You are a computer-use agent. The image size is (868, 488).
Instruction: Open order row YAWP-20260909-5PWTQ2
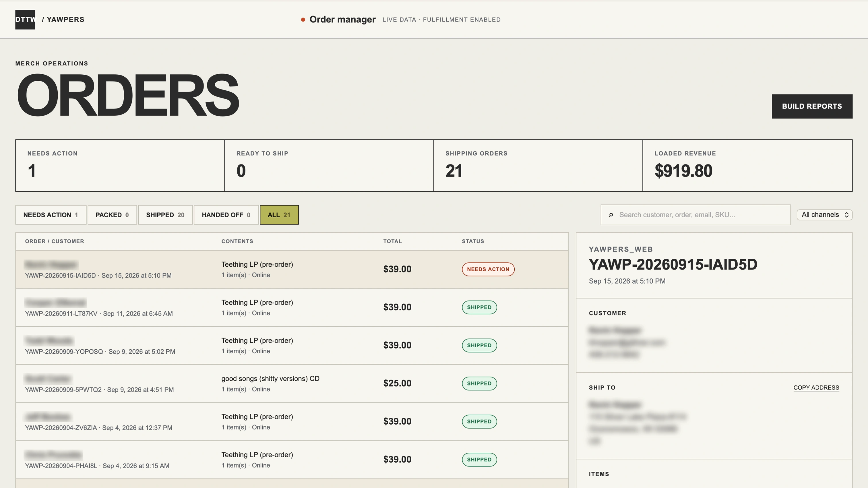[x=292, y=384]
